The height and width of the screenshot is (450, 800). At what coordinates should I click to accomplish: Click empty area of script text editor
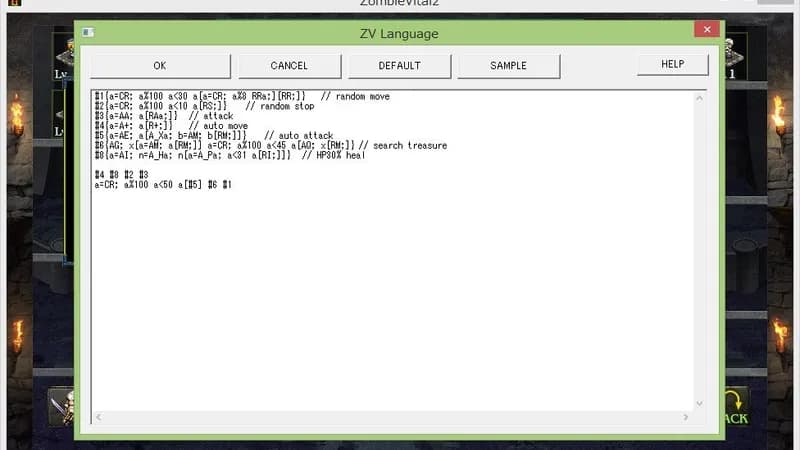(x=393, y=296)
